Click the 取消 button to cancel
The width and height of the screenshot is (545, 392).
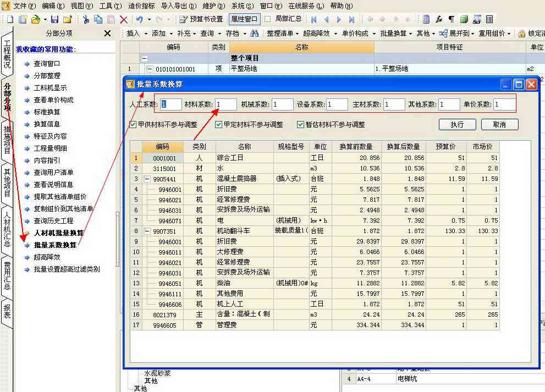coord(499,124)
